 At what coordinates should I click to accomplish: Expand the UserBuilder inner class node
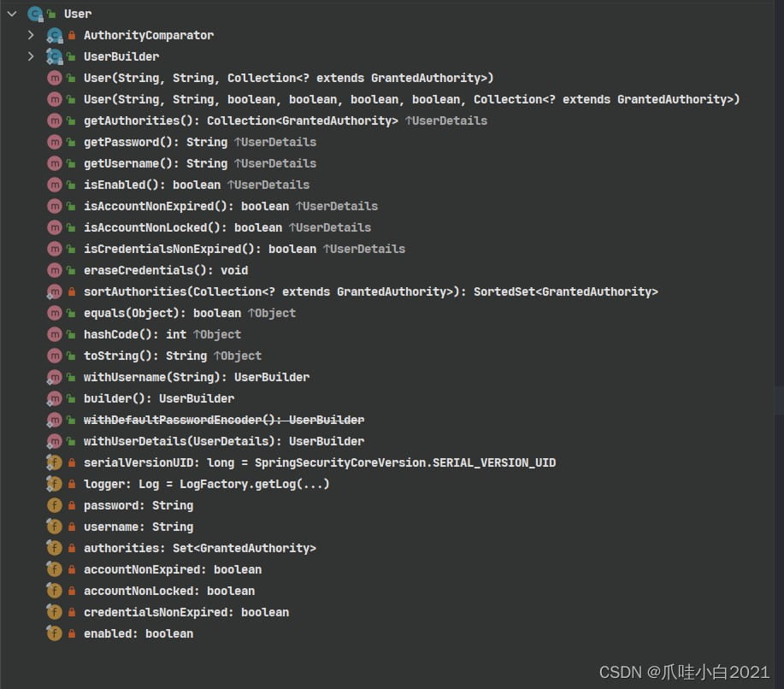(31, 56)
